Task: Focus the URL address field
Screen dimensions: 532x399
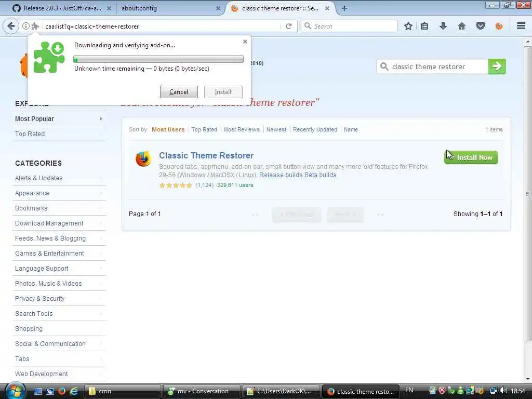Action: point(162,26)
